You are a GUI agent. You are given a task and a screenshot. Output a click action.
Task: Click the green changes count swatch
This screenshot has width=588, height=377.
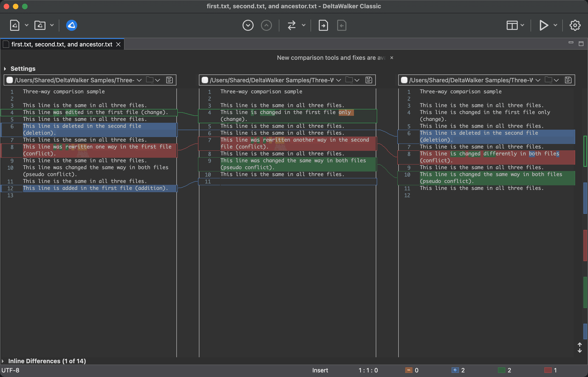tap(501, 370)
